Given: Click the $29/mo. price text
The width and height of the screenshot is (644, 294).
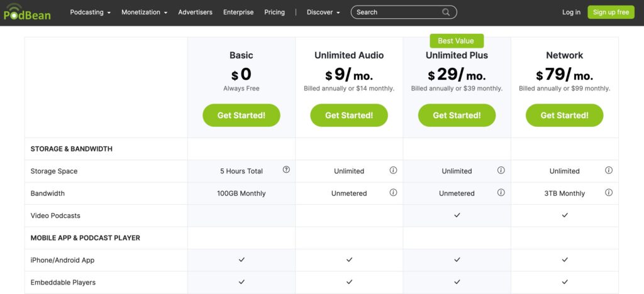Looking at the screenshot, I should 457,75.
